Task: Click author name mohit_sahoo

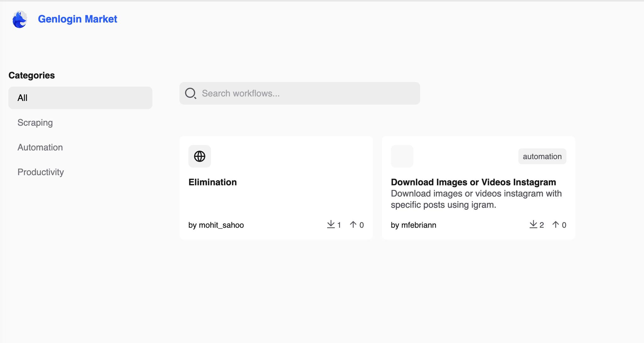Action: point(221,225)
